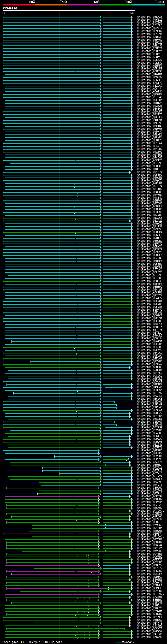
Task: Select hit label UniRef100_Q5KIJ3
Action: pyautogui.click(x=150, y=588)
